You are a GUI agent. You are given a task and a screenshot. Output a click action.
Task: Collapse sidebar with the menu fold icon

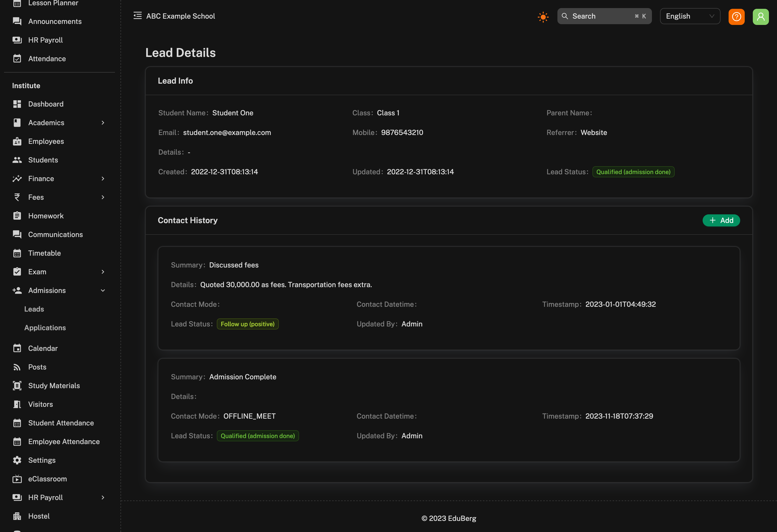pos(137,16)
